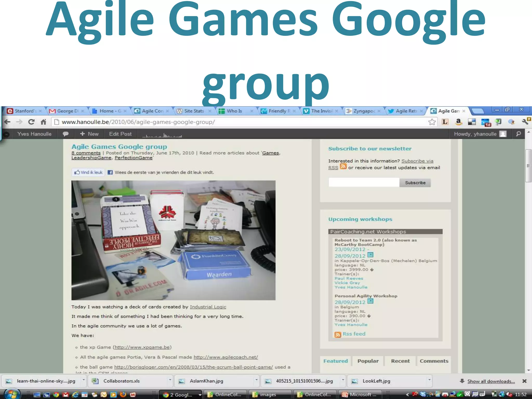The height and width of the screenshot is (399, 532).
Task: Expand learn-thai-online-sky download options
Action: [84, 380]
